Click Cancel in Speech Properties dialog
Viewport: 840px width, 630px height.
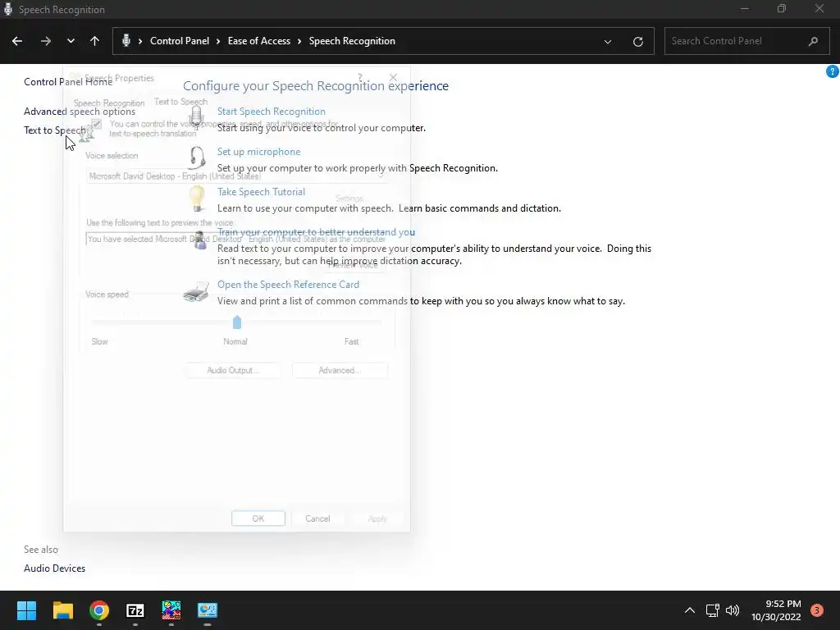click(x=317, y=518)
